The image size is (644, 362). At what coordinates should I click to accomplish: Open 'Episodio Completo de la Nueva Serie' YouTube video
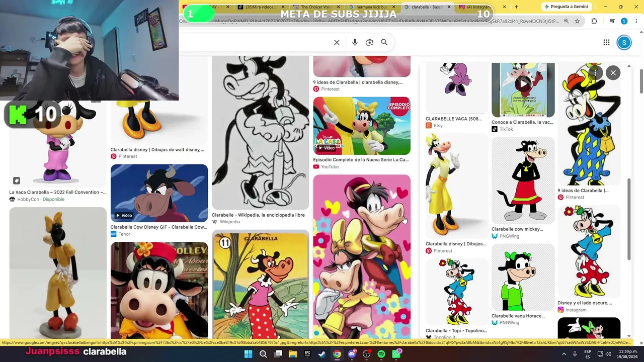pos(362,126)
